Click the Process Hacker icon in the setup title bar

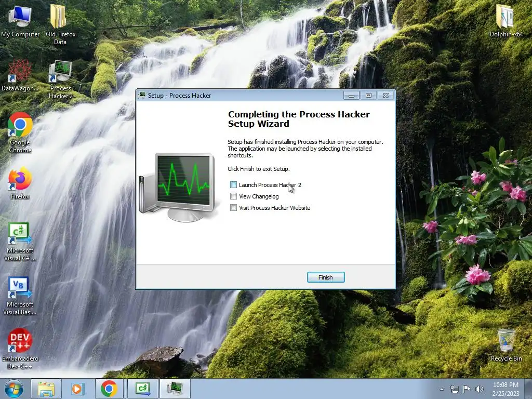(142, 96)
